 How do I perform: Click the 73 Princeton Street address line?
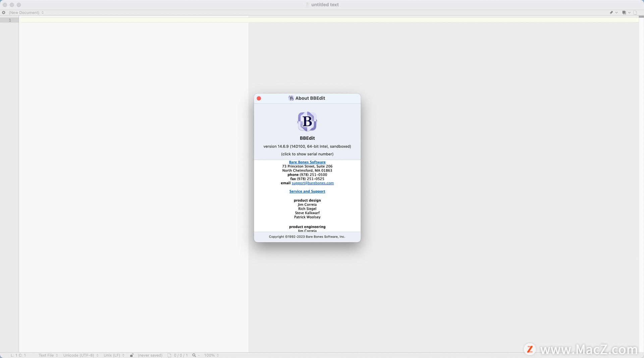307,166
